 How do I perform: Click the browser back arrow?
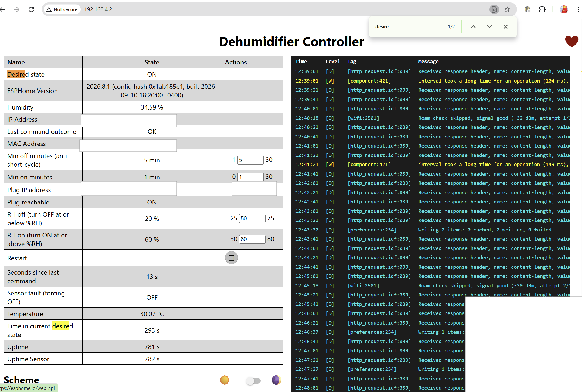pos(3,9)
